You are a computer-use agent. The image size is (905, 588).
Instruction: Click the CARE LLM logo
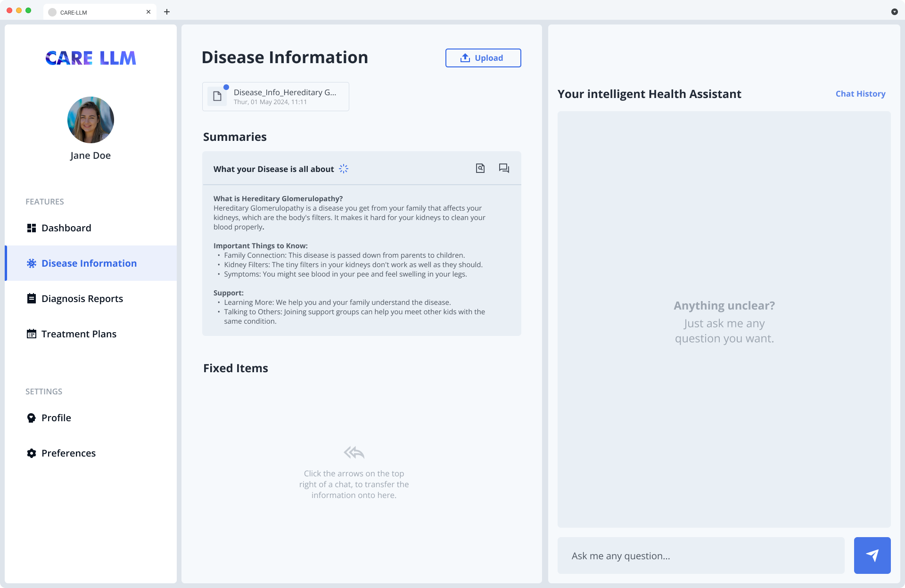point(90,58)
